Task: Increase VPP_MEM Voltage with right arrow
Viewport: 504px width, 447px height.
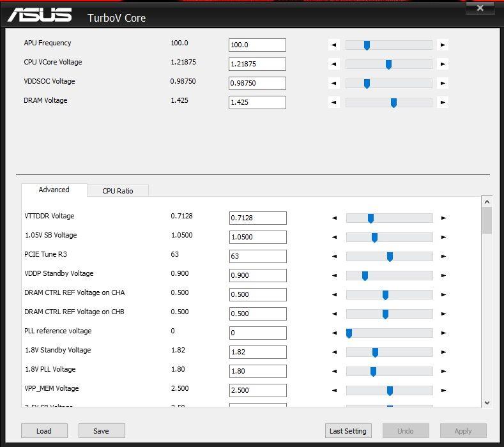Action: click(443, 390)
